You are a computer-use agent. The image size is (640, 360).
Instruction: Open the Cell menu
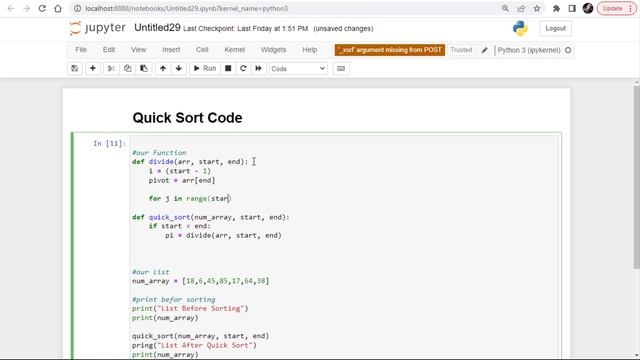click(x=202, y=50)
